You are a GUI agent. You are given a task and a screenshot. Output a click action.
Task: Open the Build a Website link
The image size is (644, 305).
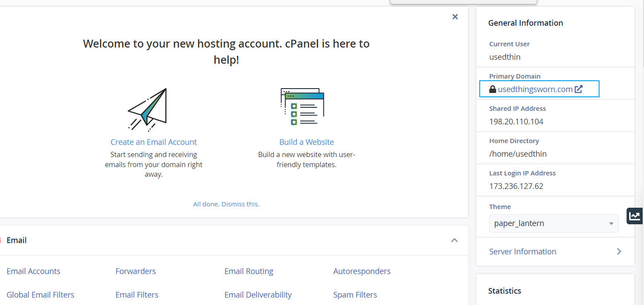(x=307, y=142)
